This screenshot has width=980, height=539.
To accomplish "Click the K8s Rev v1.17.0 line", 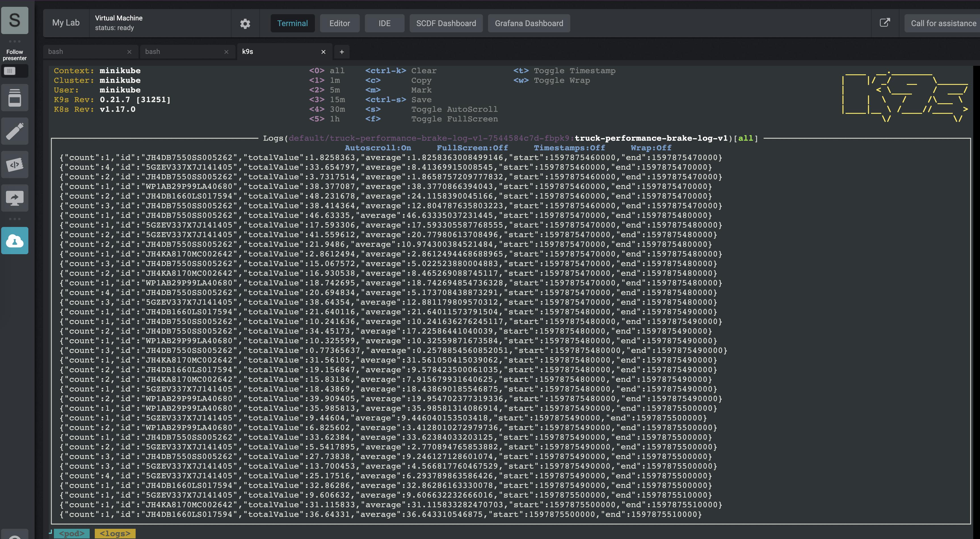I will point(94,109).
